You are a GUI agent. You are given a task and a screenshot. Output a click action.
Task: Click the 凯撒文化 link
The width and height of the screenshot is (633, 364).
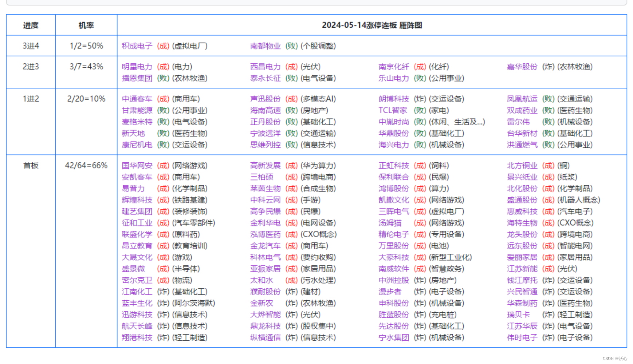coord(394,200)
